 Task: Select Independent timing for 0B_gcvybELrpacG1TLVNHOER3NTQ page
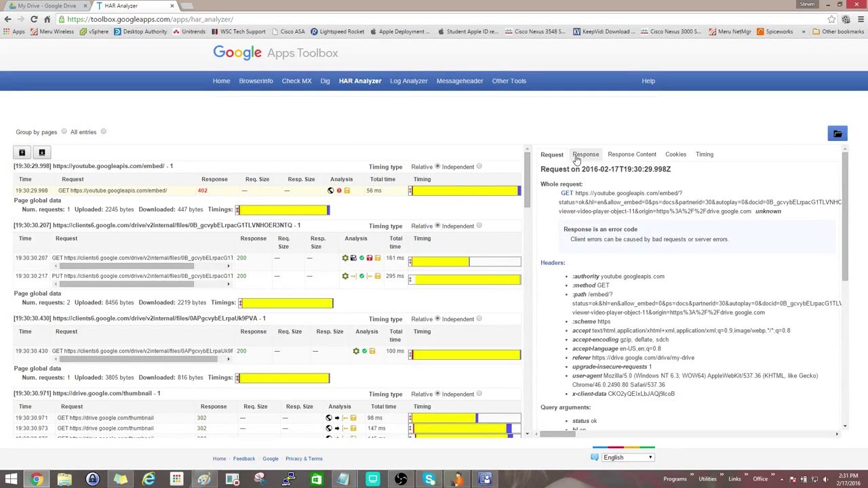[x=479, y=226]
